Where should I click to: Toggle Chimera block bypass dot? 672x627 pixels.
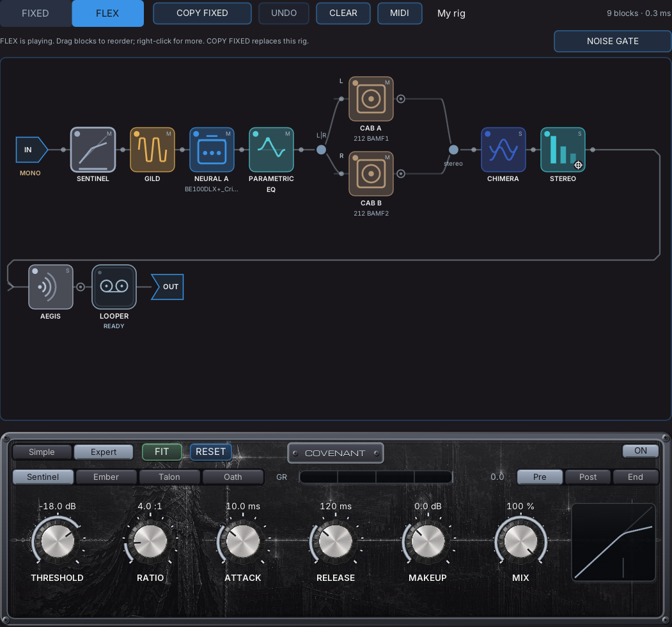click(x=488, y=134)
